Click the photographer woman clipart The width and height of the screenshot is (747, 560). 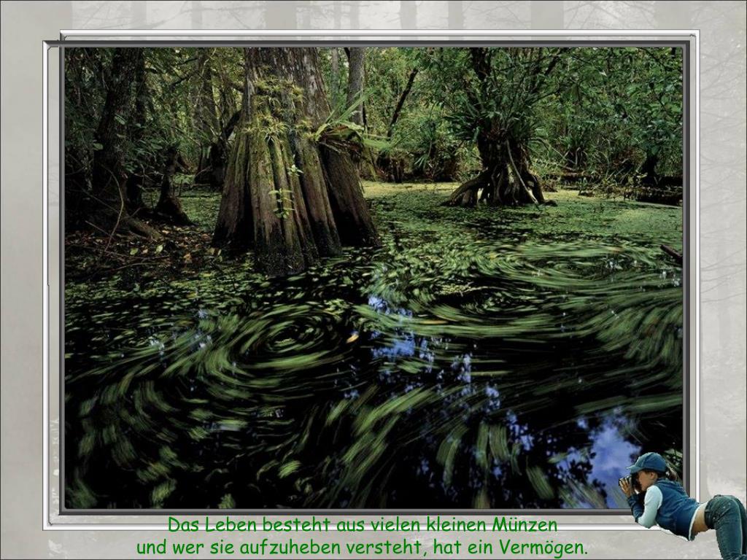pyautogui.click(x=683, y=505)
